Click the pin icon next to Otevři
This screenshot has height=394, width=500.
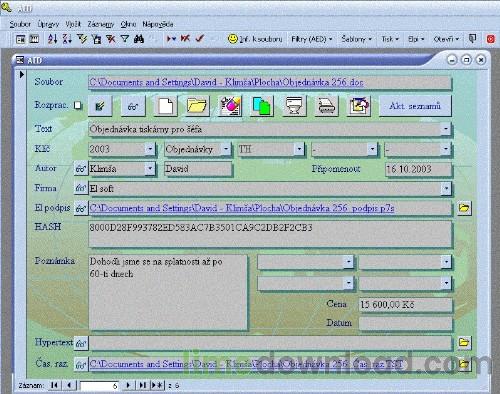point(472,39)
